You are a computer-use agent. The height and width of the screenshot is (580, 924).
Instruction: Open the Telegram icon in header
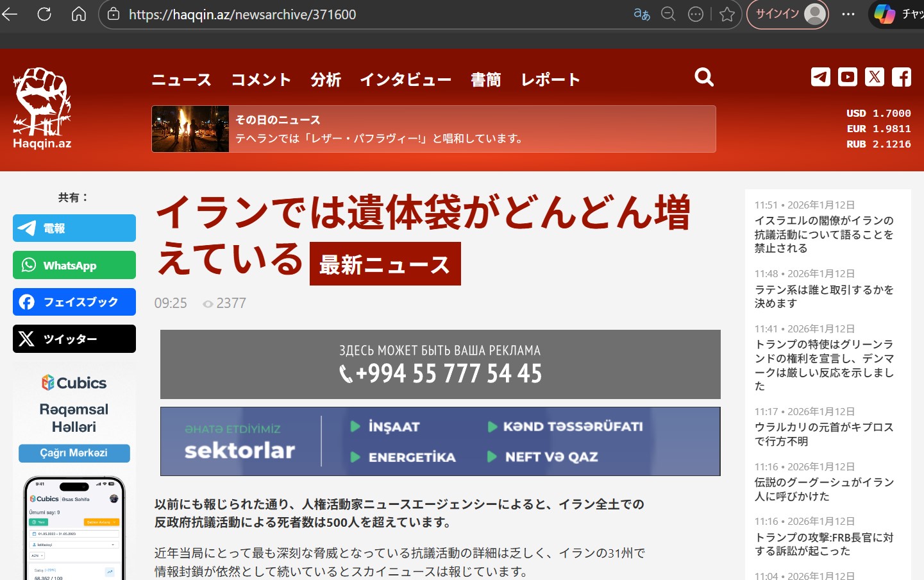pos(820,77)
